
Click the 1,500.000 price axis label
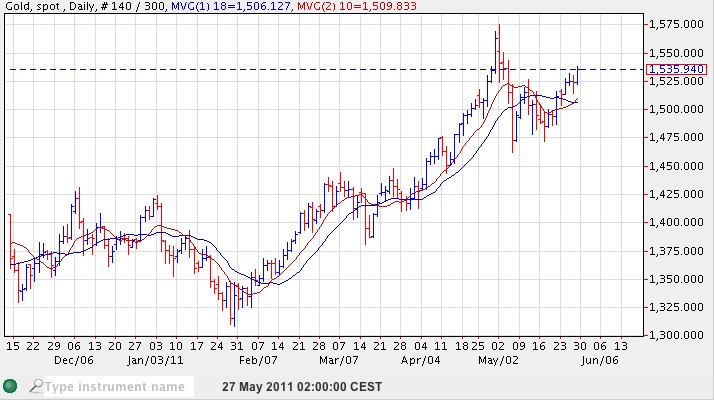pos(676,109)
